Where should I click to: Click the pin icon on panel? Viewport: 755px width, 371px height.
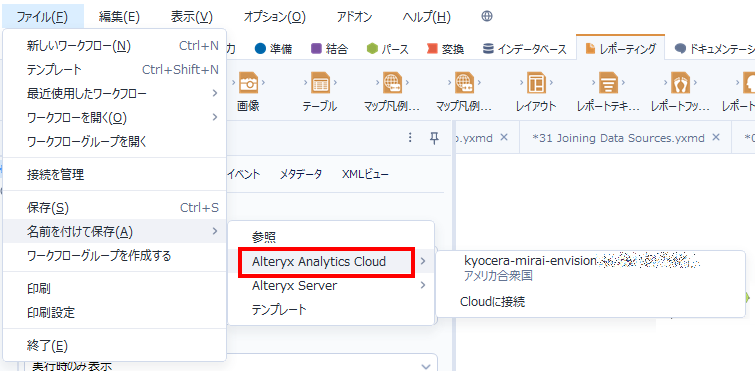pyautogui.click(x=434, y=138)
